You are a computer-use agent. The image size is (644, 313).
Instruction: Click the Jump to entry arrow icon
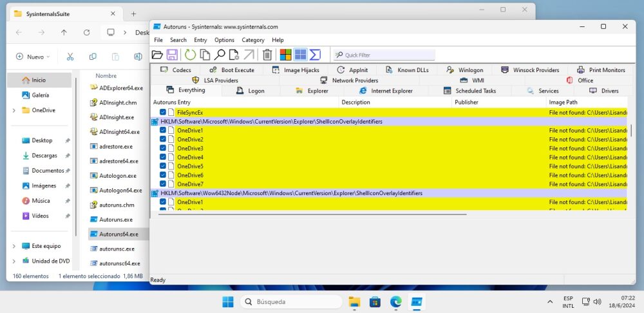(249, 55)
